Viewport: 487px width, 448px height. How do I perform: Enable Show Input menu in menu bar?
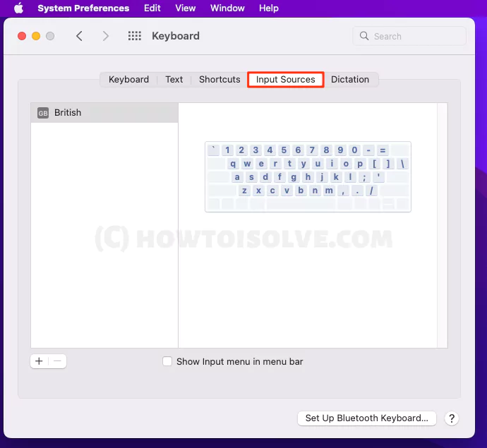pyautogui.click(x=167, y=361)
